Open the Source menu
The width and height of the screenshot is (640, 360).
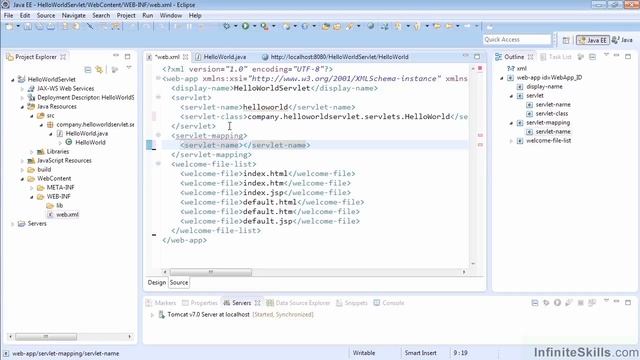(x=46, y=15)
